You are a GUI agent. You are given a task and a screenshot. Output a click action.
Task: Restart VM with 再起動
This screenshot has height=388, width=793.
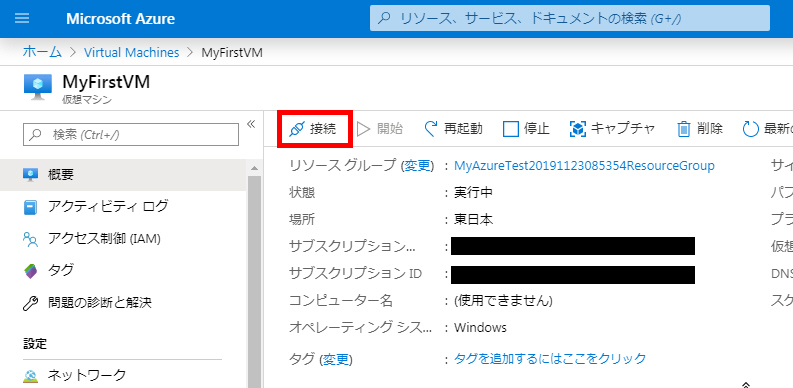pyautogui.click(x=453, y=129)
